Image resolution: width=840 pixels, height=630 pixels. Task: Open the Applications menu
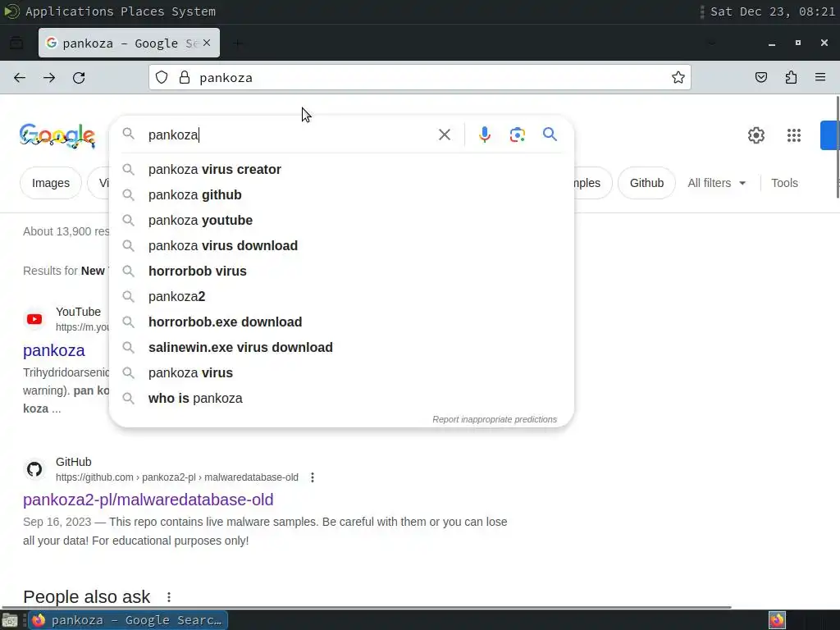pyautogui.click(x=69, y=11)
